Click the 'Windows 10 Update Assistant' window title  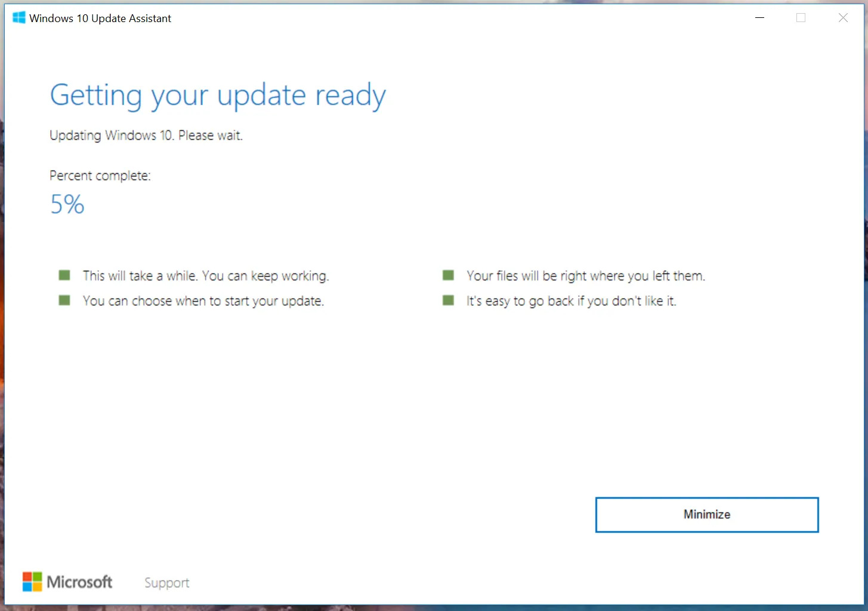coord(100,18)
